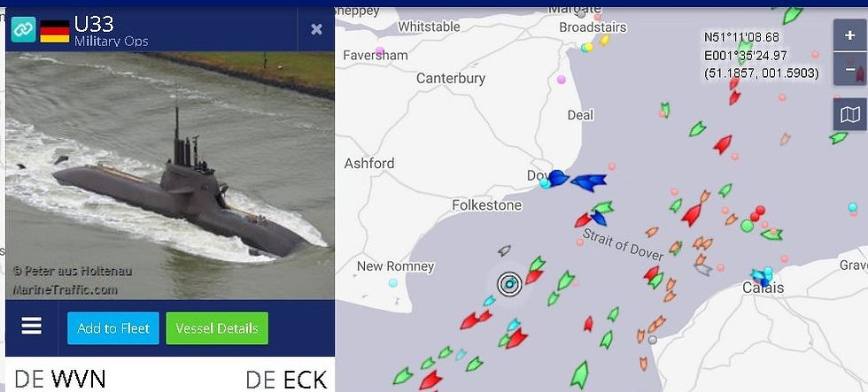Open Vessel Details
Viewport: 868px width, 392px height.
point(217,328)
